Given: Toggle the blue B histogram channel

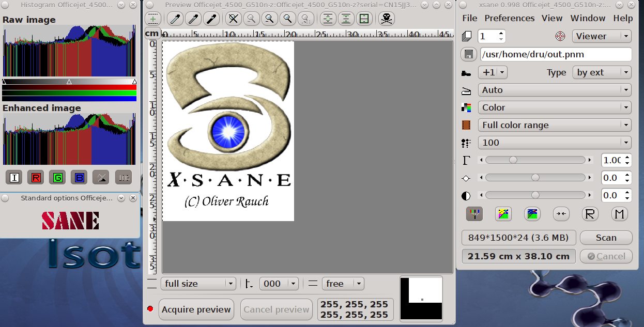Looking at the screenshot, I should click(79, 177).
